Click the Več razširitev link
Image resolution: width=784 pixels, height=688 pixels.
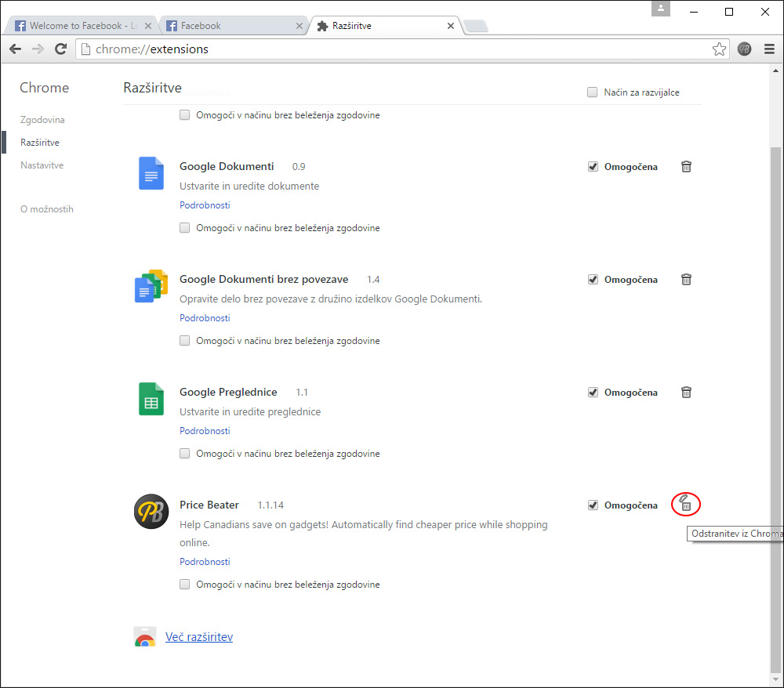[199, 637]
